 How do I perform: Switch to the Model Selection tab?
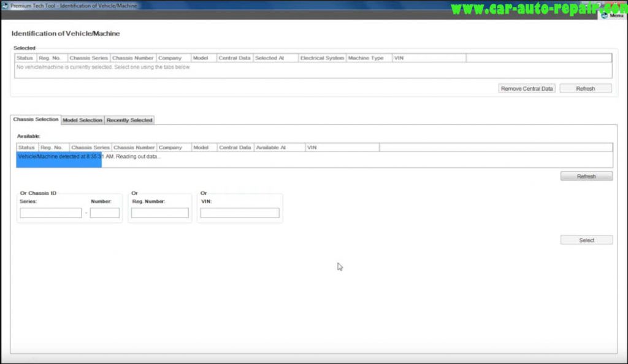pyautogui.click(x=82, y=120)
